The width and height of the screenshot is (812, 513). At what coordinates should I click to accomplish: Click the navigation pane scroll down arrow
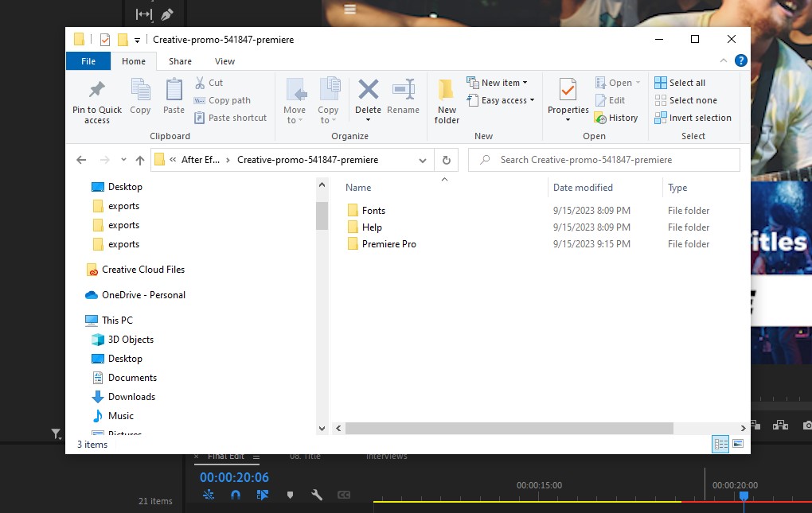(x=322, y=428)
